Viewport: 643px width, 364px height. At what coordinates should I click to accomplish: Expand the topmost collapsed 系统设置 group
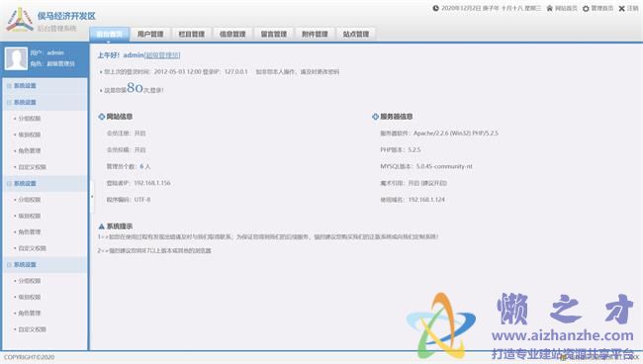click(45, 86)
